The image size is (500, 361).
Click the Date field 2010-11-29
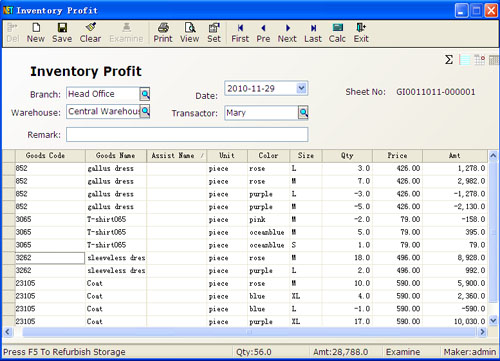coord(260,88)
